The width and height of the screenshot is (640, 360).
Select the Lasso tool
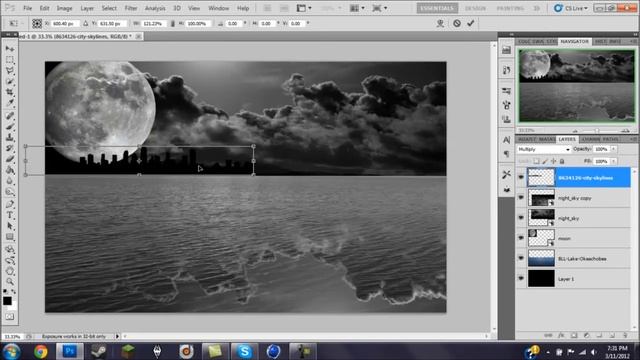click(x=10, y=71)
